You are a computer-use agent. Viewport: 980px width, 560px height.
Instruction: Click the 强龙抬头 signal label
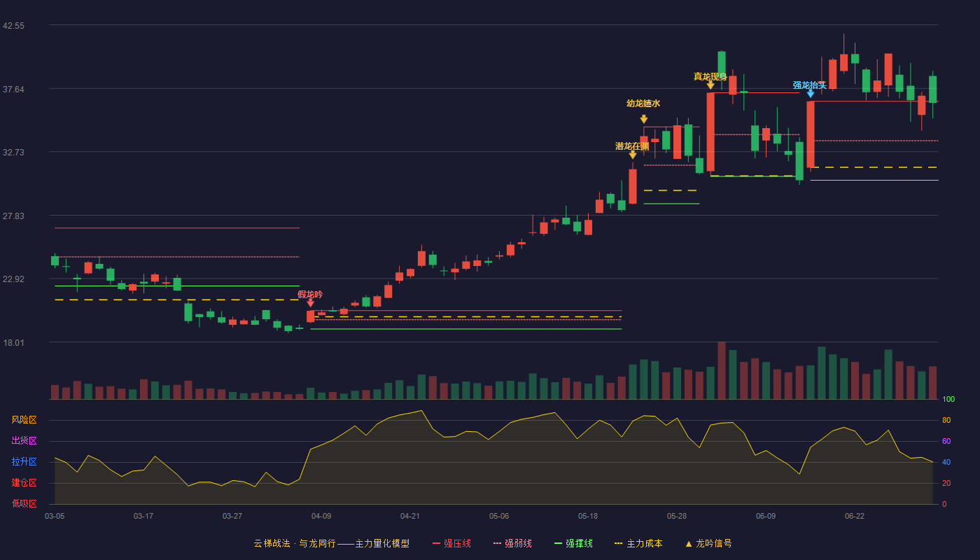810,85
